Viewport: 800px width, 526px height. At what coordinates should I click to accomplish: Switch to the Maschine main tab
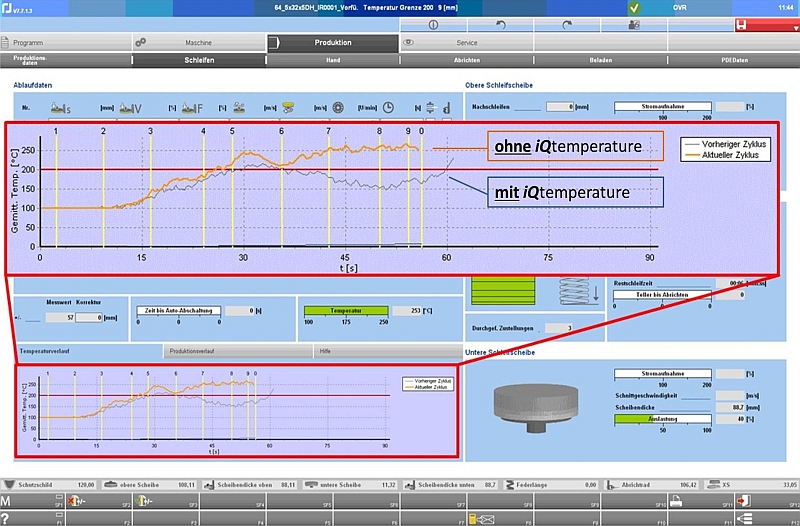click(x=199, y=43)
